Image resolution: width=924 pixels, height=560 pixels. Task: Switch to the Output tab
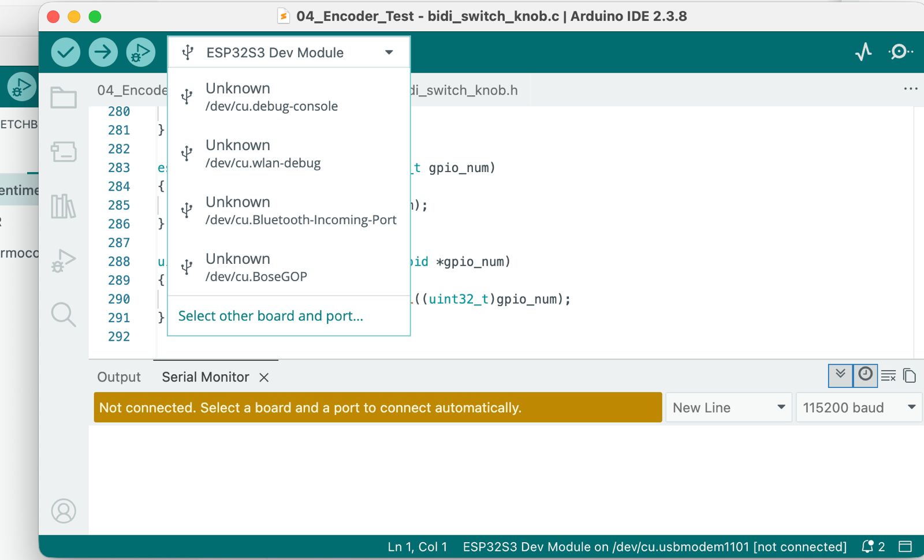119,377
